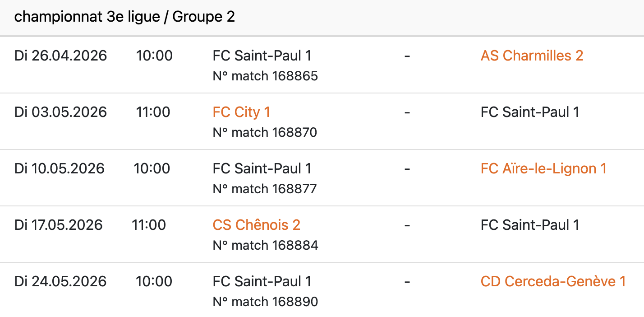Click the championnat 3e ligue Groupe 2 header

coord(124,17)
